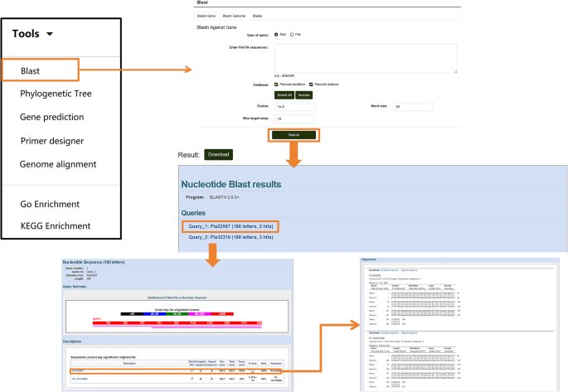Open Query_1 Pla22567 result link

[231, 225]
